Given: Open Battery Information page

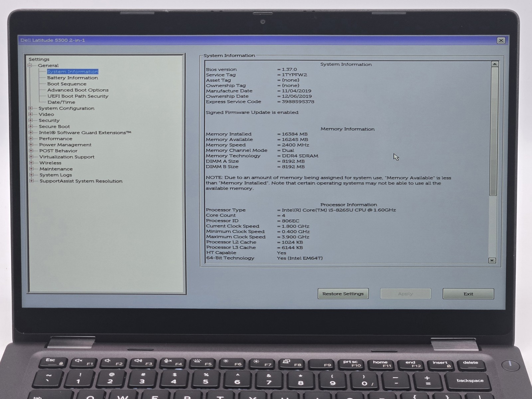Looking at the screenshot, I should coord(72,78).
